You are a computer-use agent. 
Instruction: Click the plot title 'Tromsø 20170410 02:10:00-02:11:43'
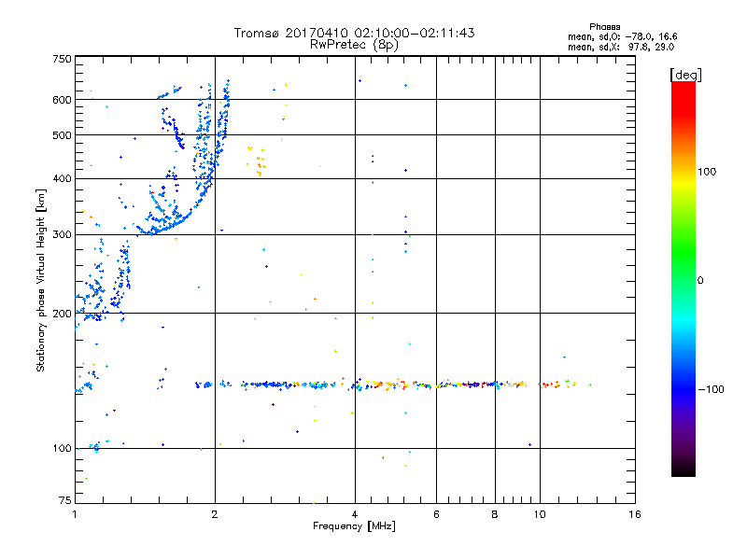tap(354, 33)
